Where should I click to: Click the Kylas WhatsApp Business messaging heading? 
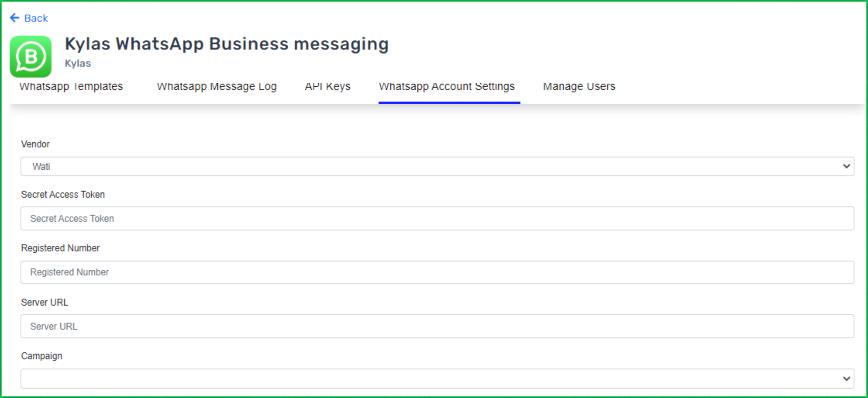227,44
